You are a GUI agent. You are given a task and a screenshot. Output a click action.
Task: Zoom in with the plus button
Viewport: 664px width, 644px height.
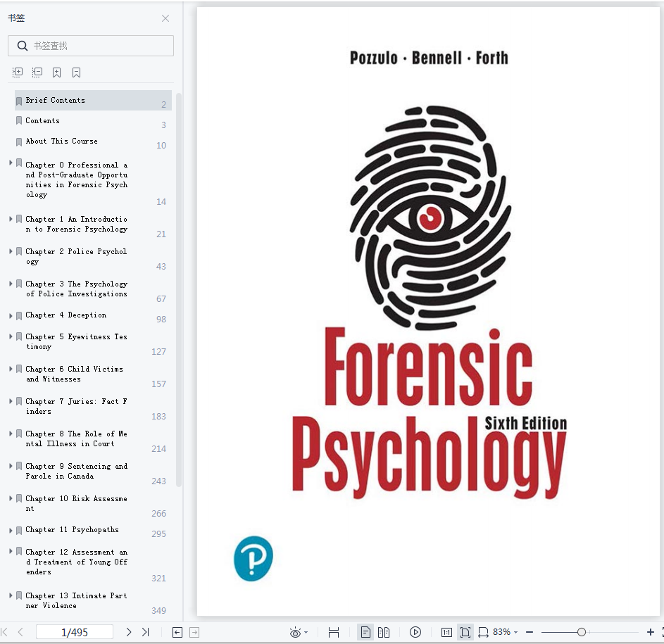coord(651,633)
